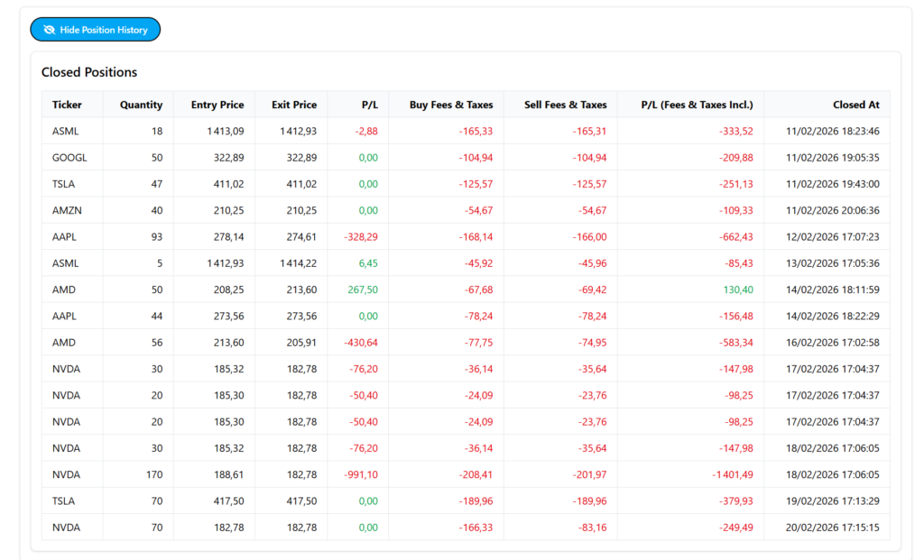Click the Exit Price column header

pos(294,104)
